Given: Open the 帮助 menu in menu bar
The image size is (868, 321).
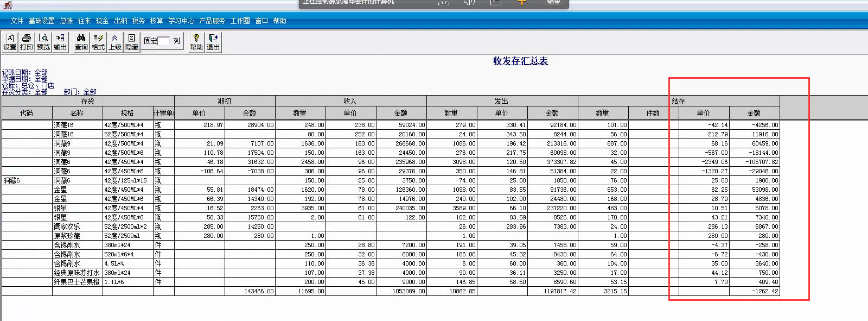Looking at the screenshot, I should tap(279, 21).
